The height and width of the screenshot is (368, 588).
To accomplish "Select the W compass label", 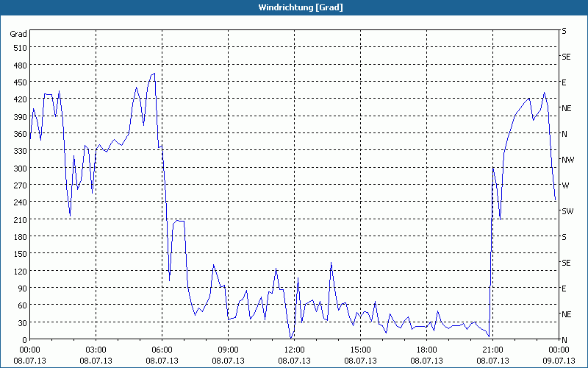I will (x=565, y=185).
